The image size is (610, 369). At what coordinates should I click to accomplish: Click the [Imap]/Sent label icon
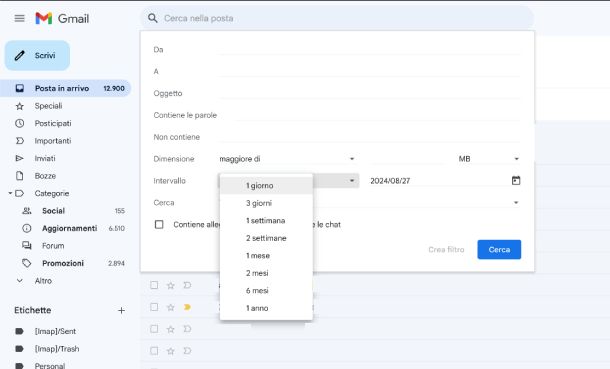coord(19,331)
